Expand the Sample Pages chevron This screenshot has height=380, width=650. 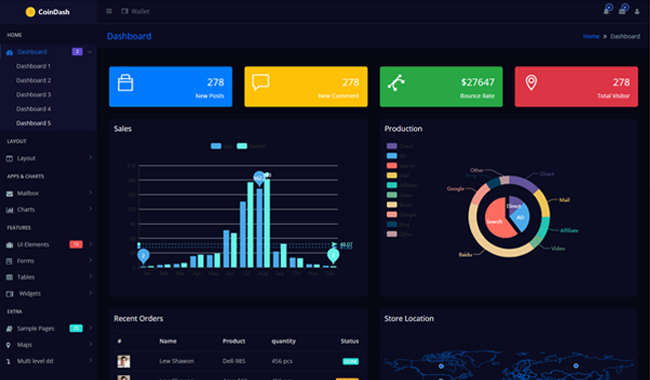point(90,328)
